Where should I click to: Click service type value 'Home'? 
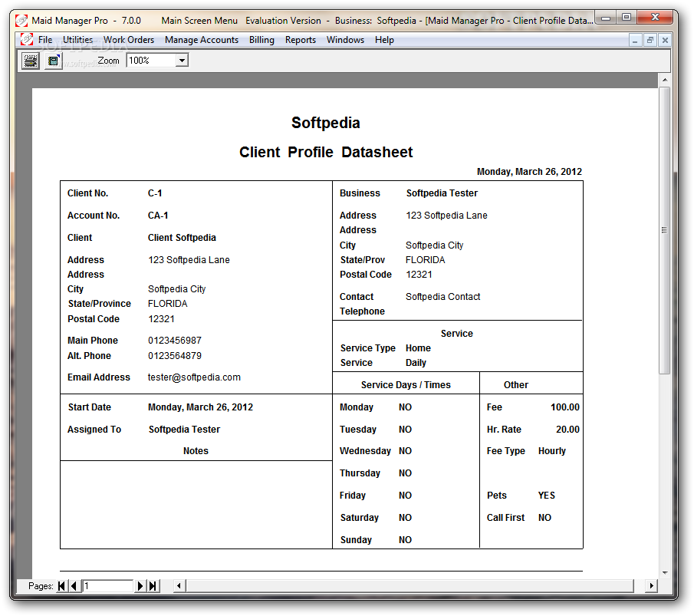point(418,348)
